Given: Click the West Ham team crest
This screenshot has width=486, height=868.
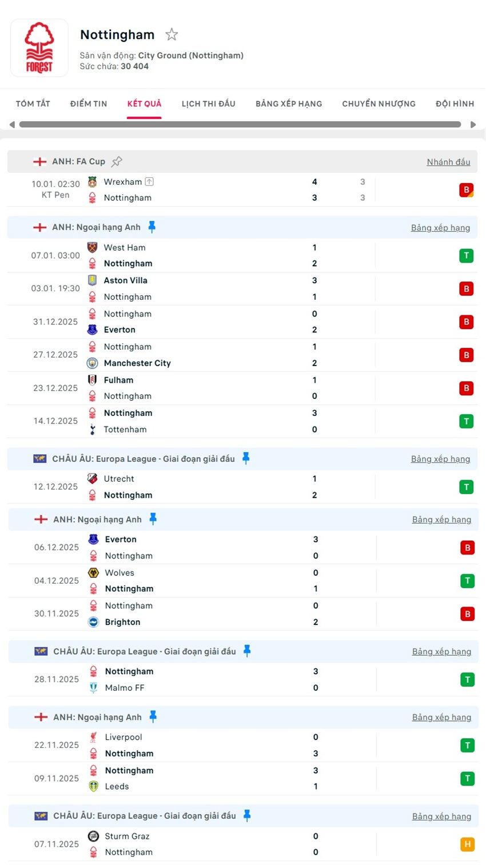Looking at the screenshot, I should [92, 248].
